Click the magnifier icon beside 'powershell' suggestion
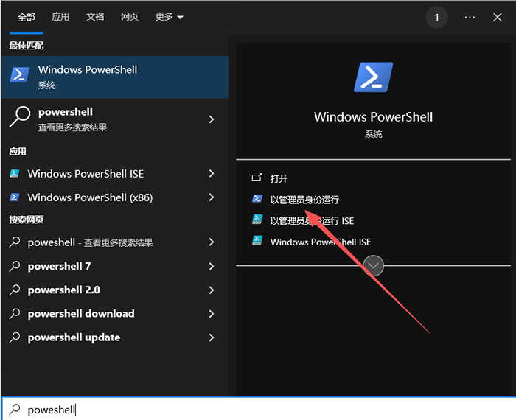This screenshot has width=516, height=420. (19, 116)
